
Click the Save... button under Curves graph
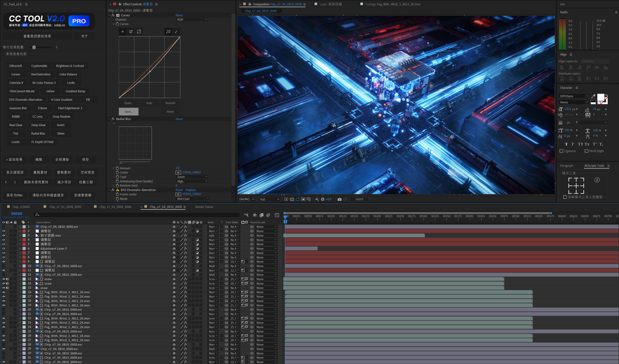coord(129,112)
